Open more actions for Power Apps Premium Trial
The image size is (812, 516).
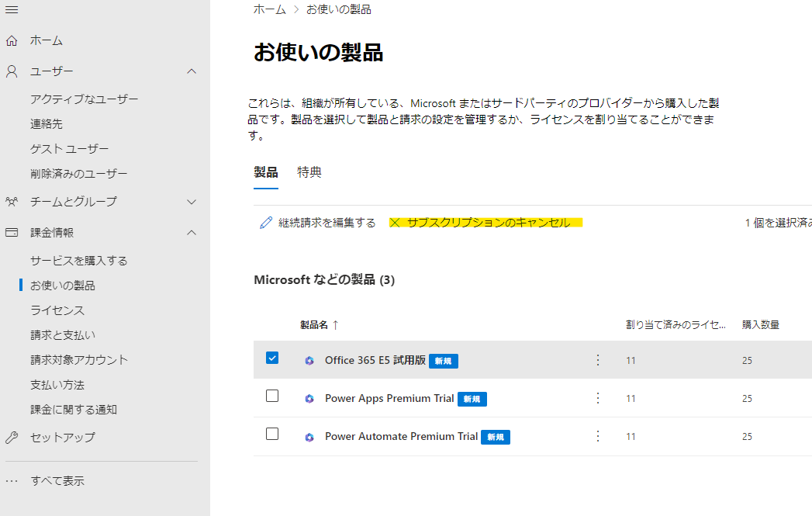598,398
